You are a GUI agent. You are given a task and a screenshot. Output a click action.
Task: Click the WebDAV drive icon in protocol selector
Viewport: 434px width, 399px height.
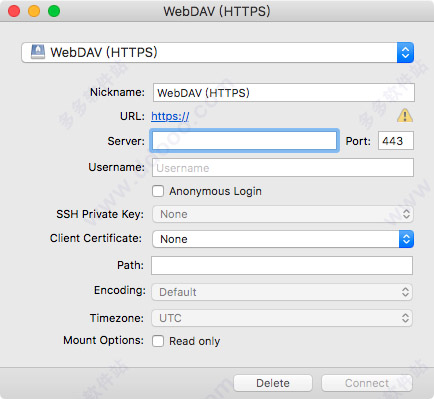(38, 52)
